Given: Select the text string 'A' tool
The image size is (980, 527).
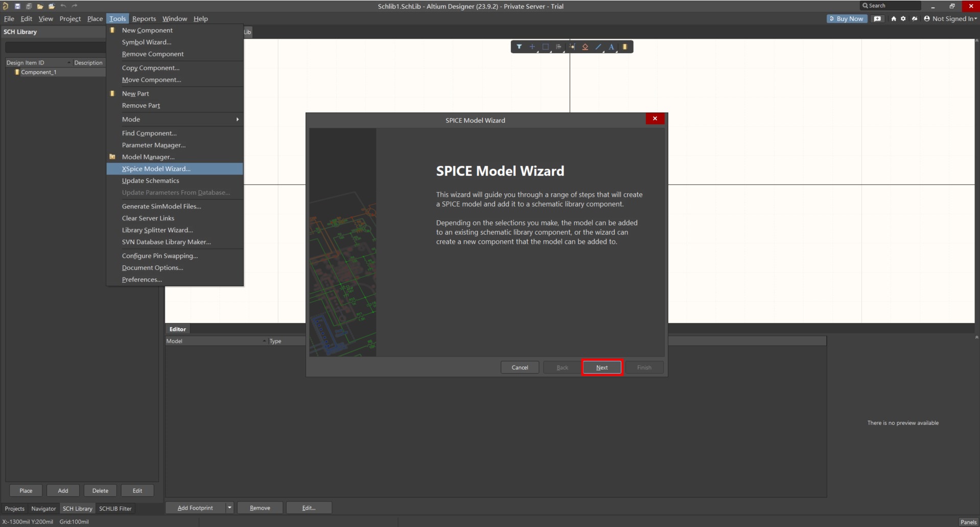Looking at the screenshot, I should pyautogui.click(x=611, y=47).
